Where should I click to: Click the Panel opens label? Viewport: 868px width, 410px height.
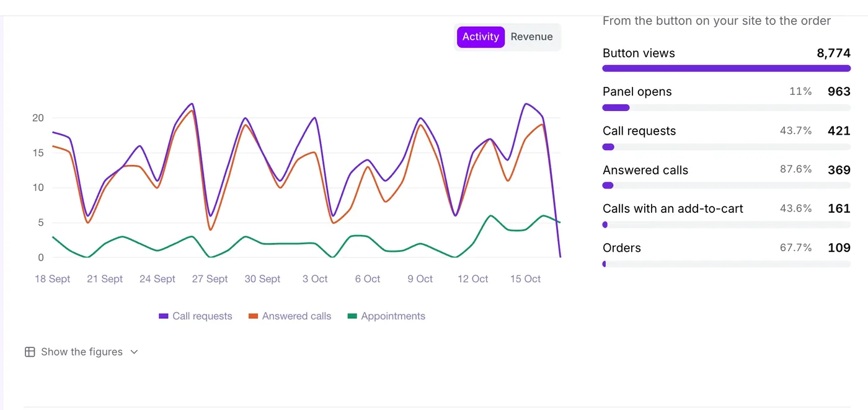(x=637, y=92)
